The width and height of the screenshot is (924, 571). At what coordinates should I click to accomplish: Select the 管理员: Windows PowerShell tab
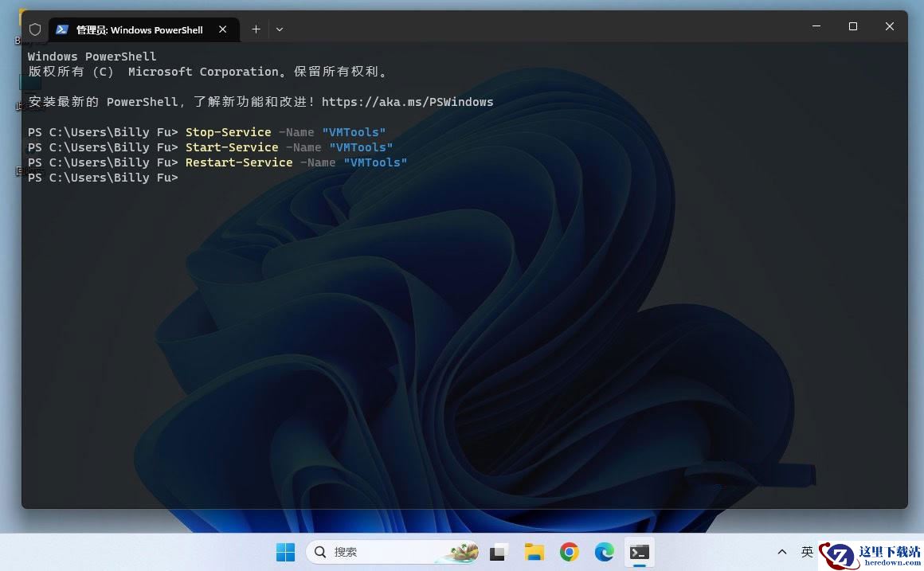point(144,29)
